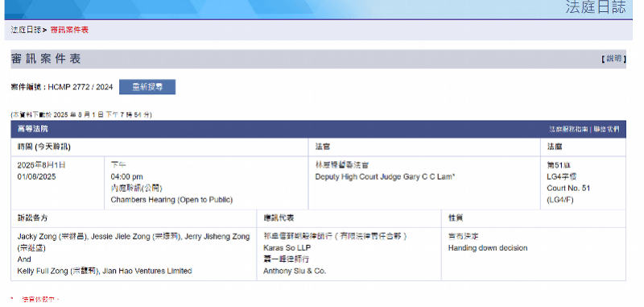
Task: Click the 重新搜尋 search again button
Action: tap(147, 87)
